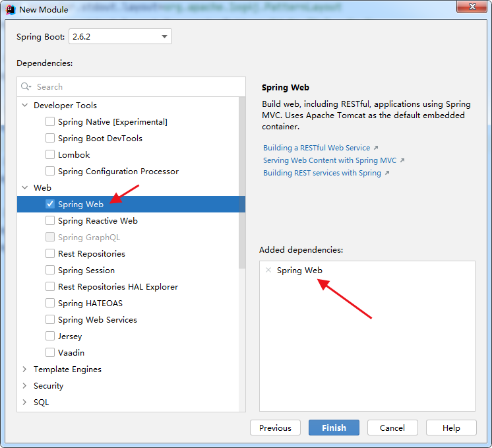Select the Spring Reactive Web label
Screen dimensions: 492x448
[98, 221]
